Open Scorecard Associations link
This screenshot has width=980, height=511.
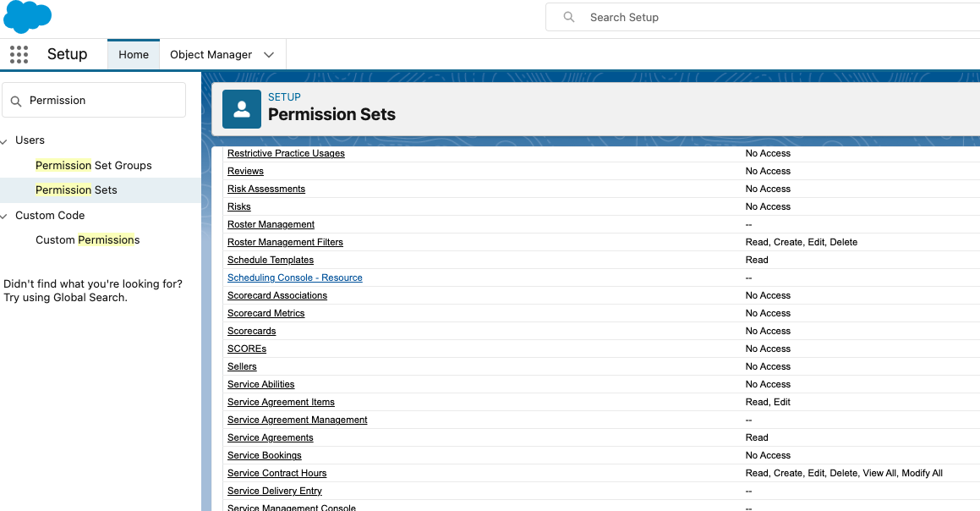[277, 295]
